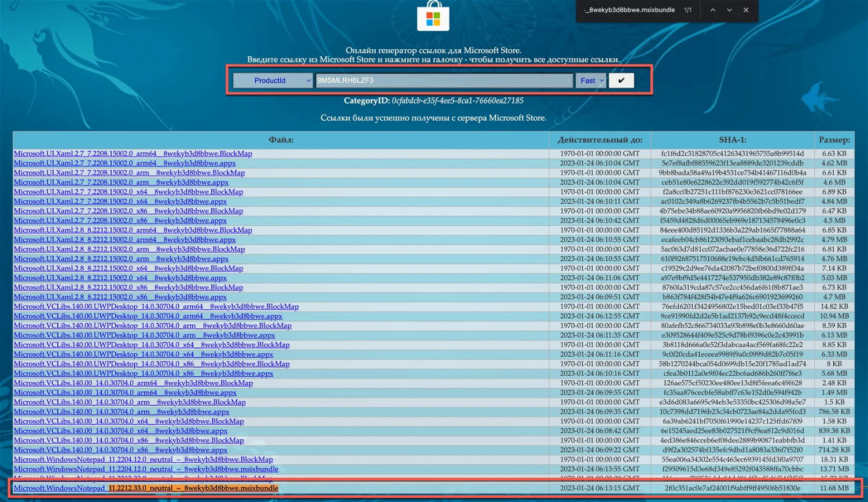Open VCLibs.140.00 x86 BlockMap link
The image size is (868, 502).
point(128,441)
